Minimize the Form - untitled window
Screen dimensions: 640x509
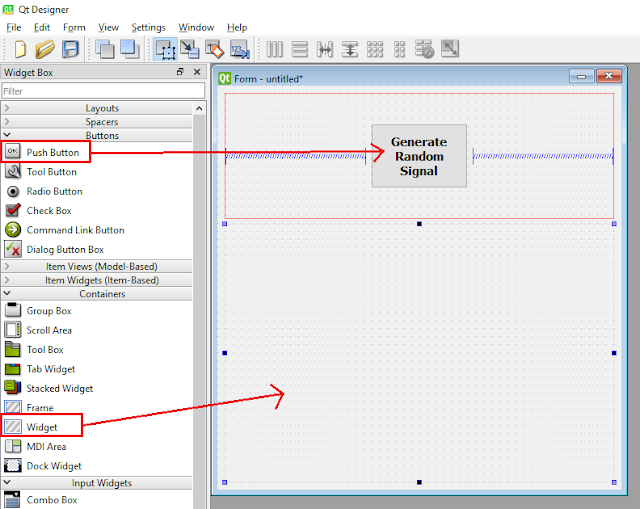[582, 76]
